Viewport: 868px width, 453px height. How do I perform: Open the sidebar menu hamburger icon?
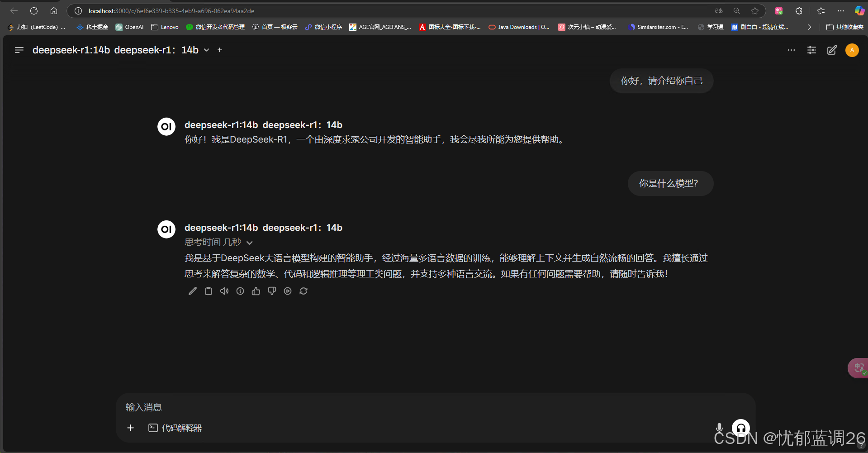(x=19, y=50)
